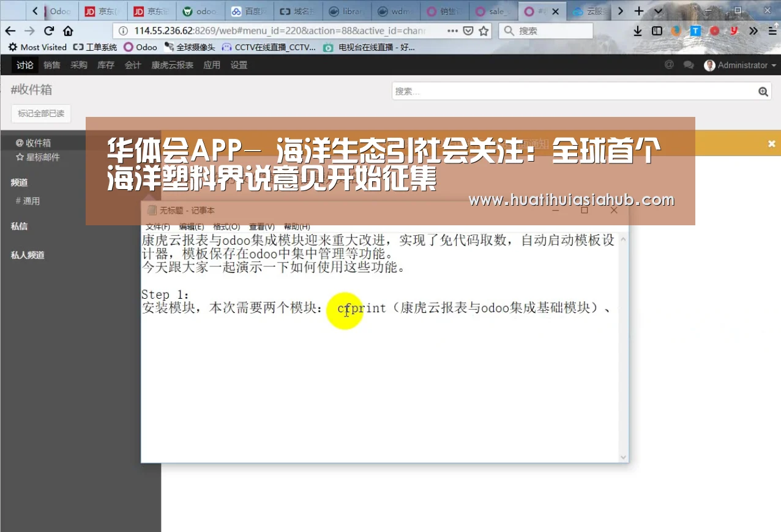The width and height of the screenshot is (781, 532).
Task: Open 工单系统 bookmark
Action: point(95,47)
